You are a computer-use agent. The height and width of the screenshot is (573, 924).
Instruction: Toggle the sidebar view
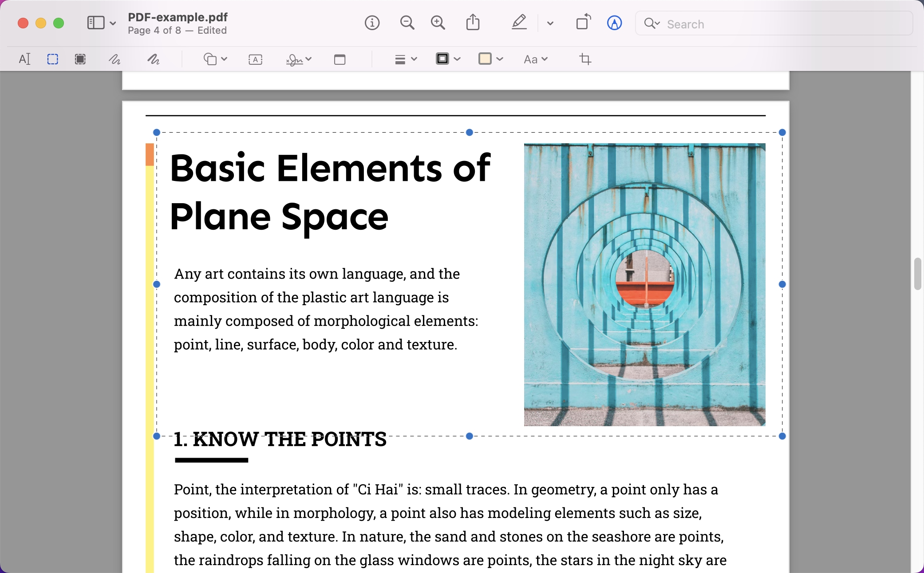96,22
